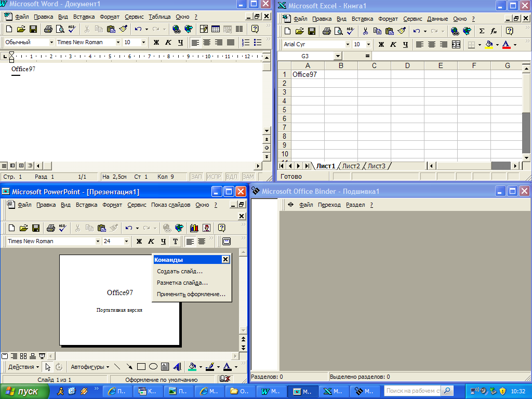Click Insert Table icon in Word

coord(215,29)
